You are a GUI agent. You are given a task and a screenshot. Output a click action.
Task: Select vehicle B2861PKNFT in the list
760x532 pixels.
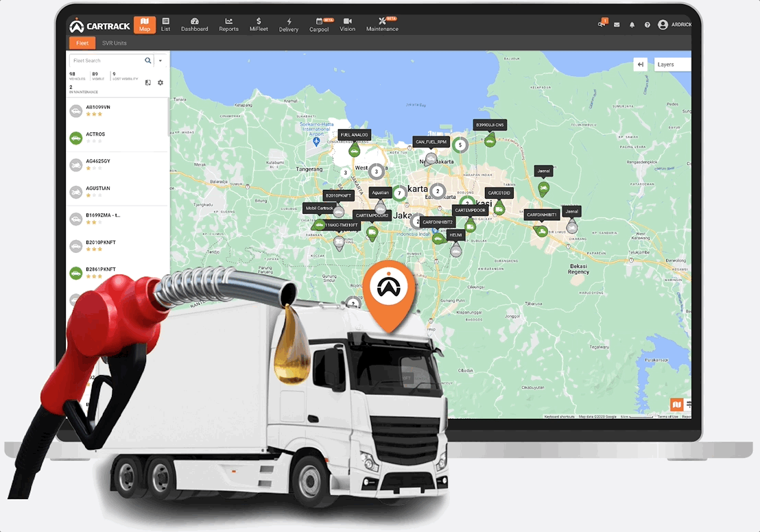click(118, 274)
